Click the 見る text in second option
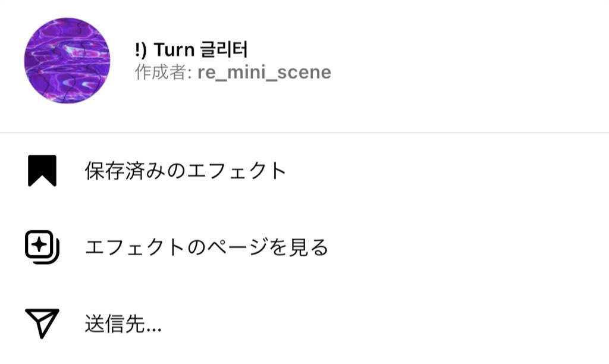This screenshot has width=609, height=364. click(x=309, y=247)
